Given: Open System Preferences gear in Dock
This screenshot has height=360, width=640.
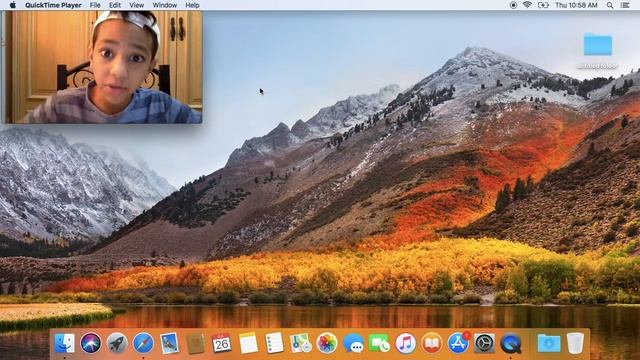Looking at the screenshot, I should click(x=484, y=343).
